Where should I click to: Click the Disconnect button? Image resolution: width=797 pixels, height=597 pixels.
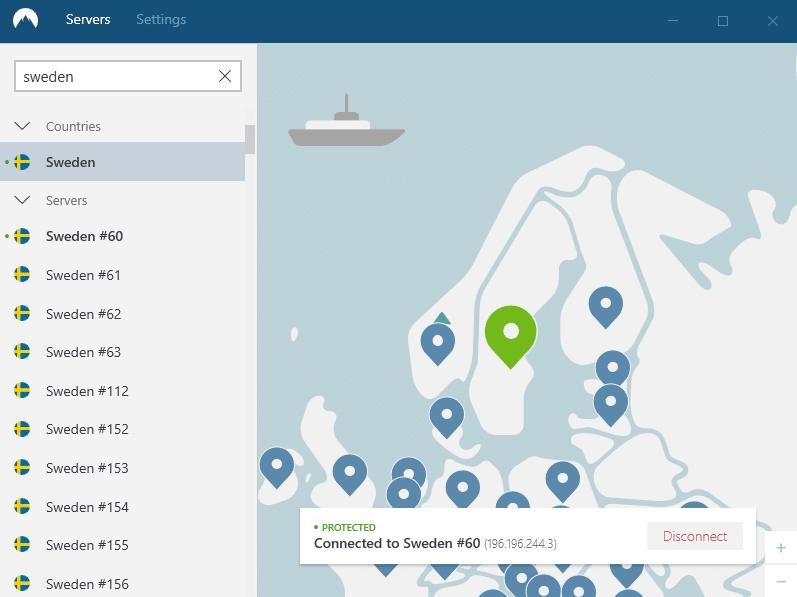tap(695, 536)
